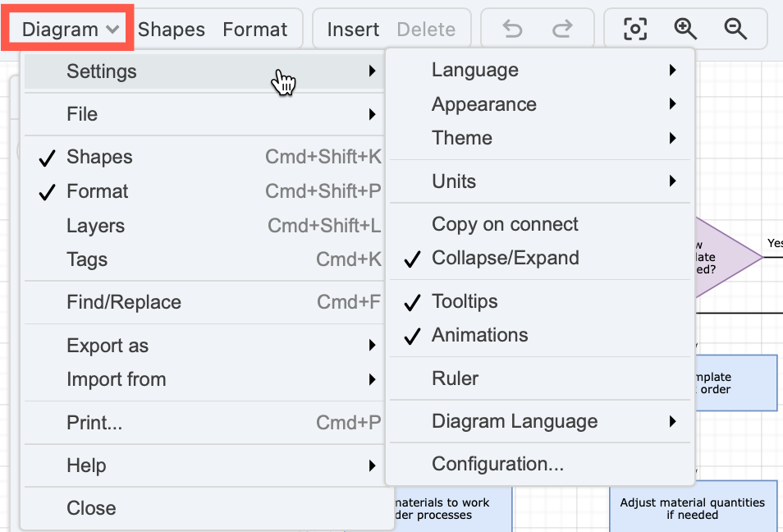
Task: Expand the Export as submenu
Action: click(x=108, y=346)
